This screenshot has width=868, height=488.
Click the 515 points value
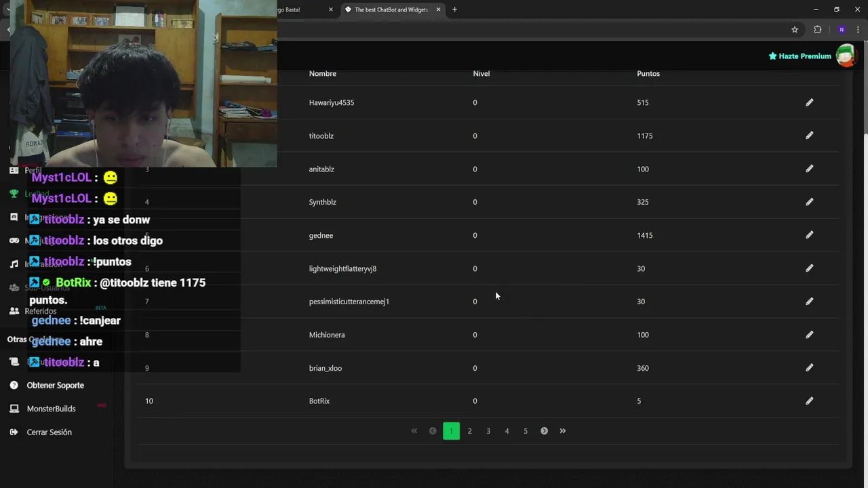[643, 102]
